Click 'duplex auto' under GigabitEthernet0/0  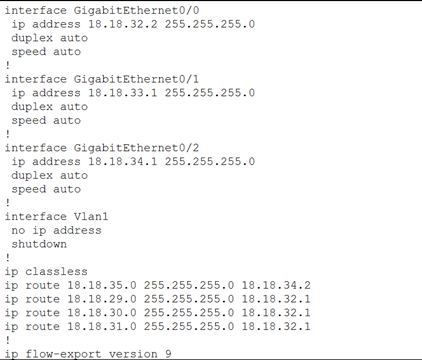pos(50,38)
